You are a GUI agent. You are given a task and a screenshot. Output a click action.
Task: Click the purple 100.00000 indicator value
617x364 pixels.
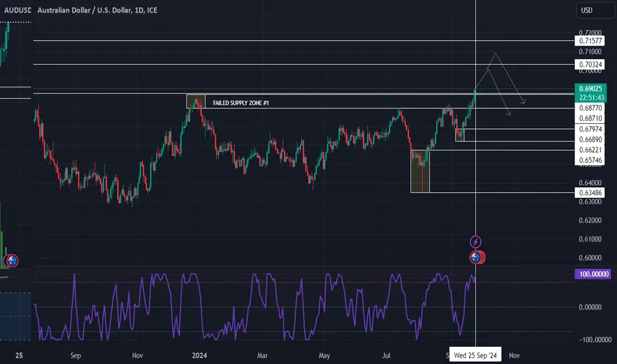(x=593, y=274)
